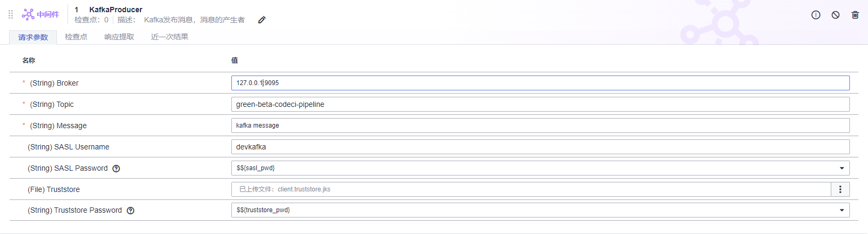Delete the KafkaProducer step with trash icon

855,15
